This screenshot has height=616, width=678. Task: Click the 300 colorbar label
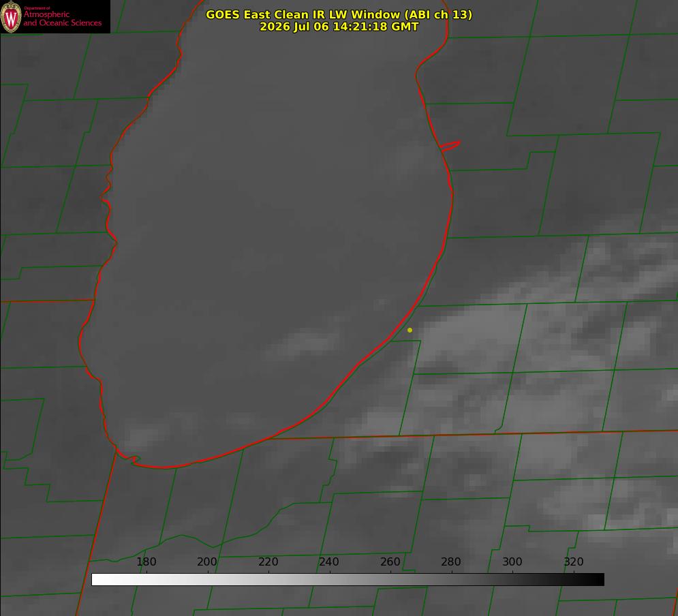click(x=512, y=561)
